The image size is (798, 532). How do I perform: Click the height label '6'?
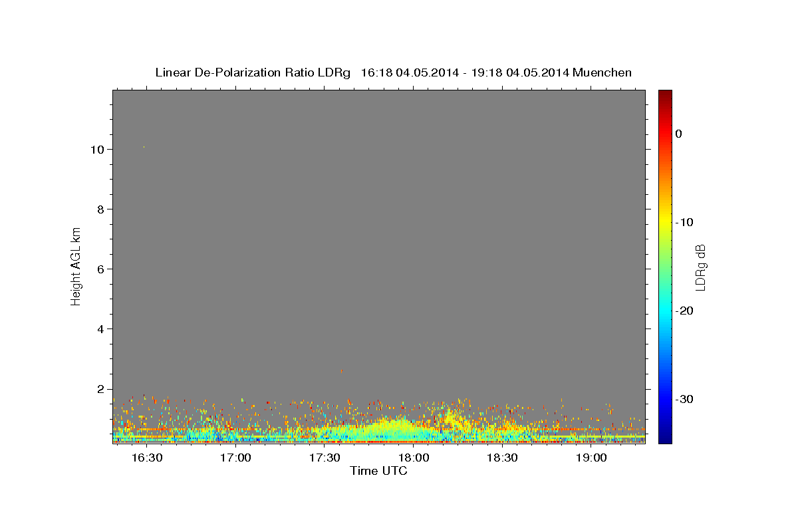pyautogui.click(x=102, y=269)
